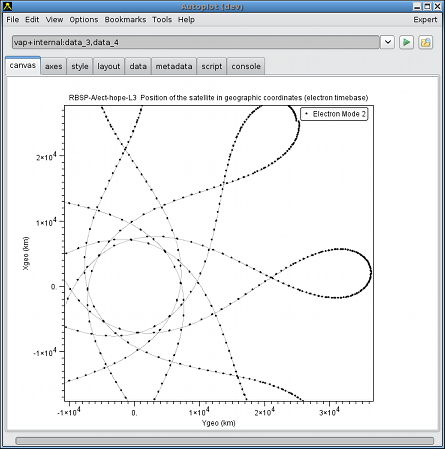Close the Autoplot window
Image resolution: width=445 pixels, height=449 pixels.
437,6
